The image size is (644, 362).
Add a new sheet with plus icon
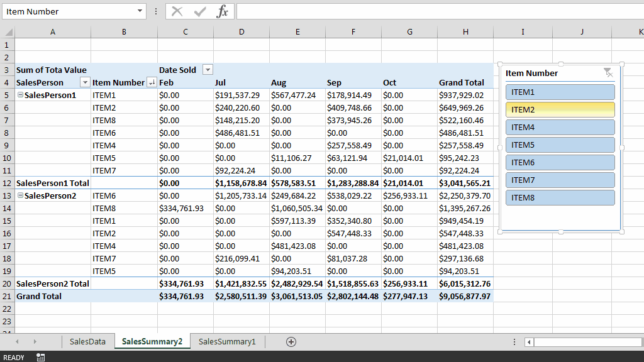[291, 342]
